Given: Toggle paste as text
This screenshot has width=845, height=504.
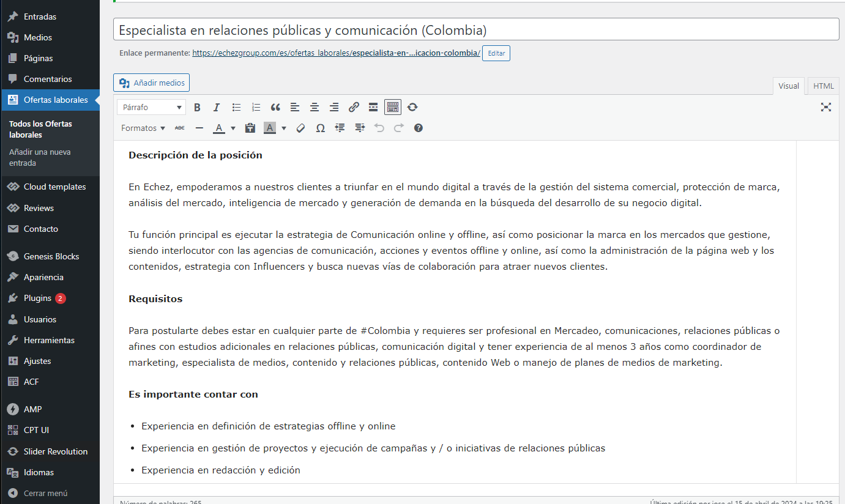Looking at the screenshot, I should (x=250, y=128).
